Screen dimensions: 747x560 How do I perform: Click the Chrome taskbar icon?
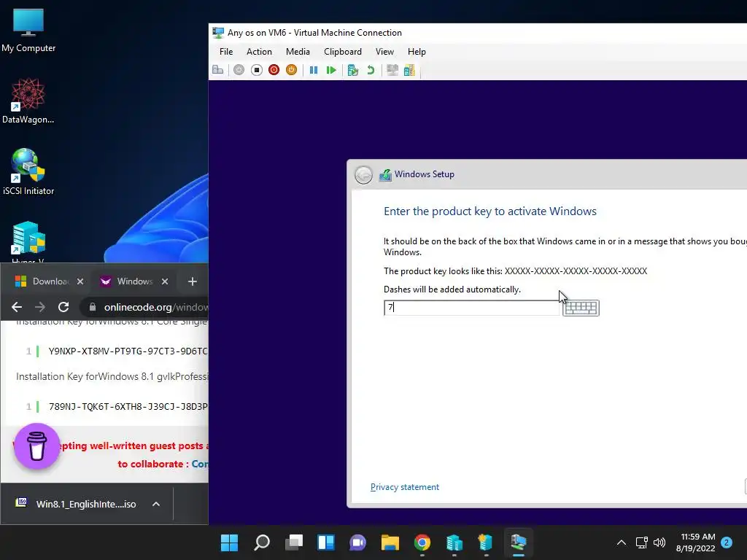(422, 542)
